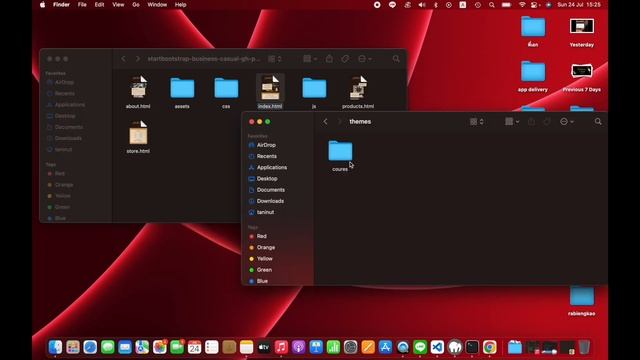Select the Yellow tag in themes sidebar
Screen dimensions: 640x360
coord(264,259)
